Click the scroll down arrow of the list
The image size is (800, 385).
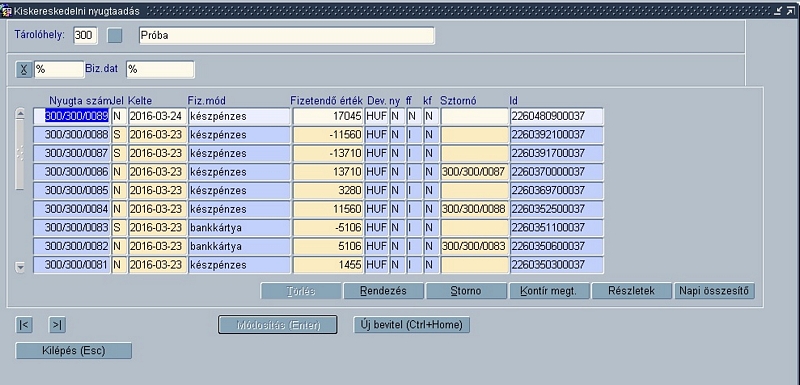20,267
